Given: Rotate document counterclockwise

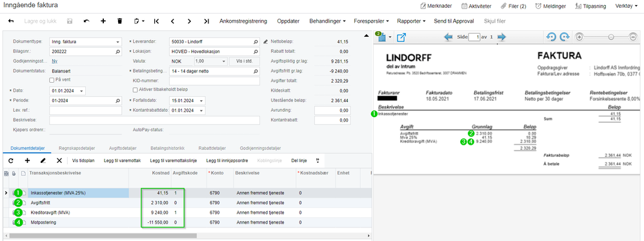Looking at the screenshot, I should pyautogui.click(x=551, y=37).
